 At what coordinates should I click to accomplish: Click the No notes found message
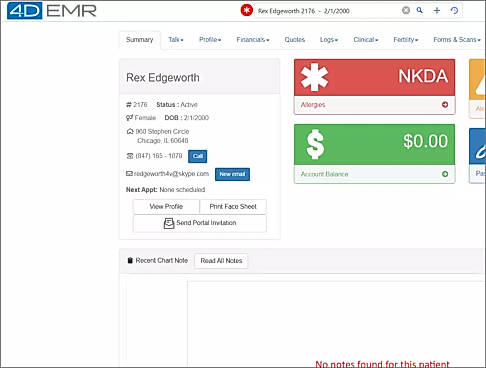[382, 364]
